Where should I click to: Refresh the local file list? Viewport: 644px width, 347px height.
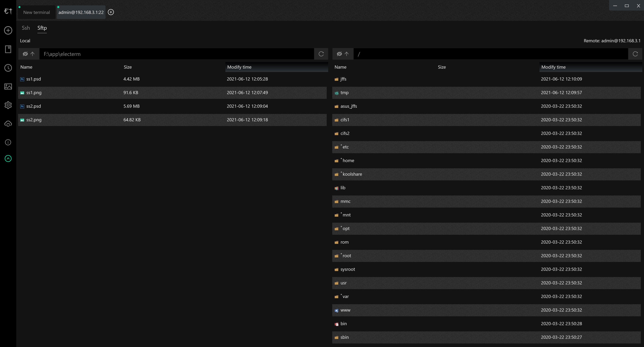pos(321,54)
